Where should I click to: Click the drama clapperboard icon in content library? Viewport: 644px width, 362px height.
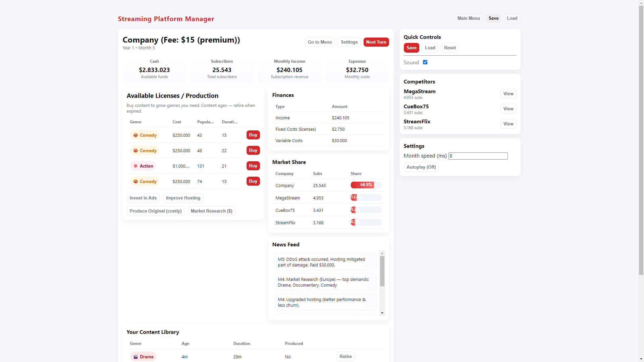coord(136,357)
